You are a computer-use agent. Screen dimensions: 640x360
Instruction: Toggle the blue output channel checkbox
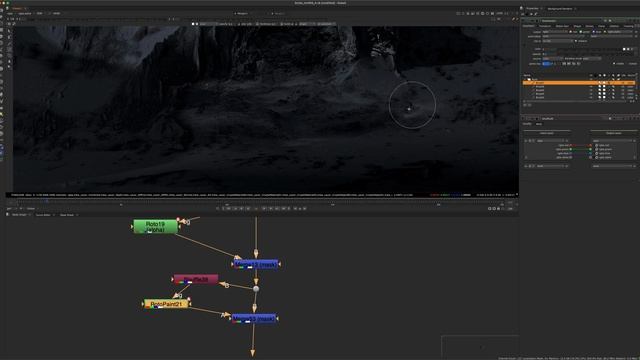(594, 31)
